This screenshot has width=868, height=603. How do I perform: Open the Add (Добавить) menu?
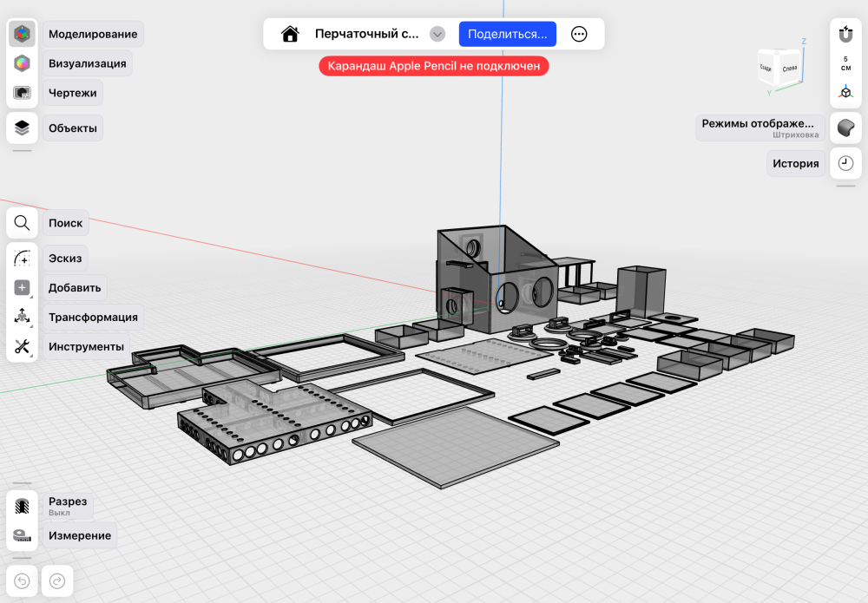pyautogui.click(x=74, y=288)
